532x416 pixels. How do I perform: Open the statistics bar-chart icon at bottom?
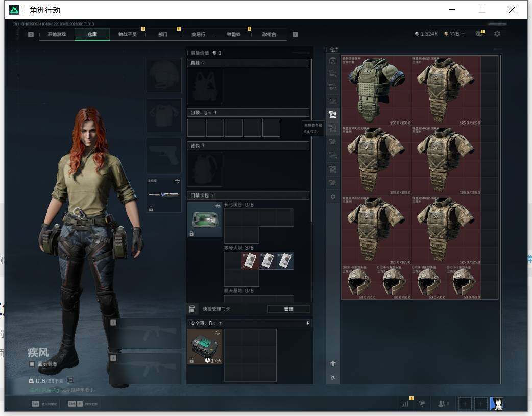tap(405, 403)
